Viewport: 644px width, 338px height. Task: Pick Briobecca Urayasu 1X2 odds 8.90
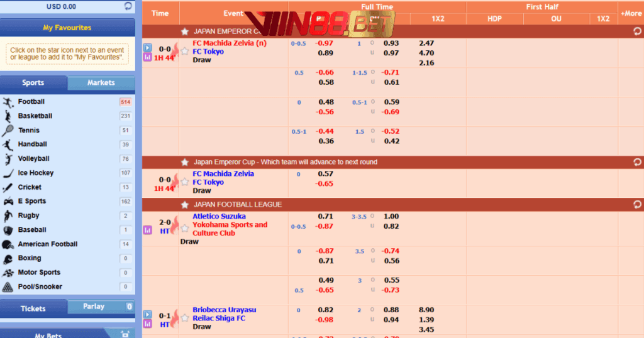coord(426,310)
